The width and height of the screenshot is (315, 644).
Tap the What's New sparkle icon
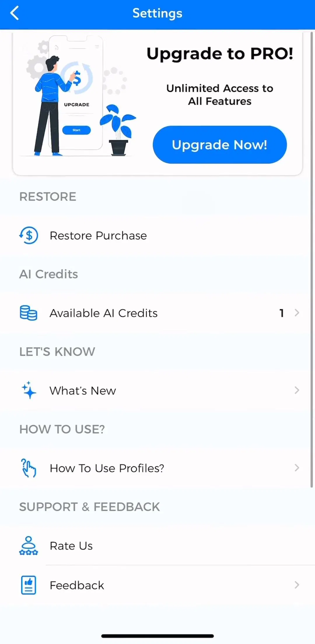point(29,390)
